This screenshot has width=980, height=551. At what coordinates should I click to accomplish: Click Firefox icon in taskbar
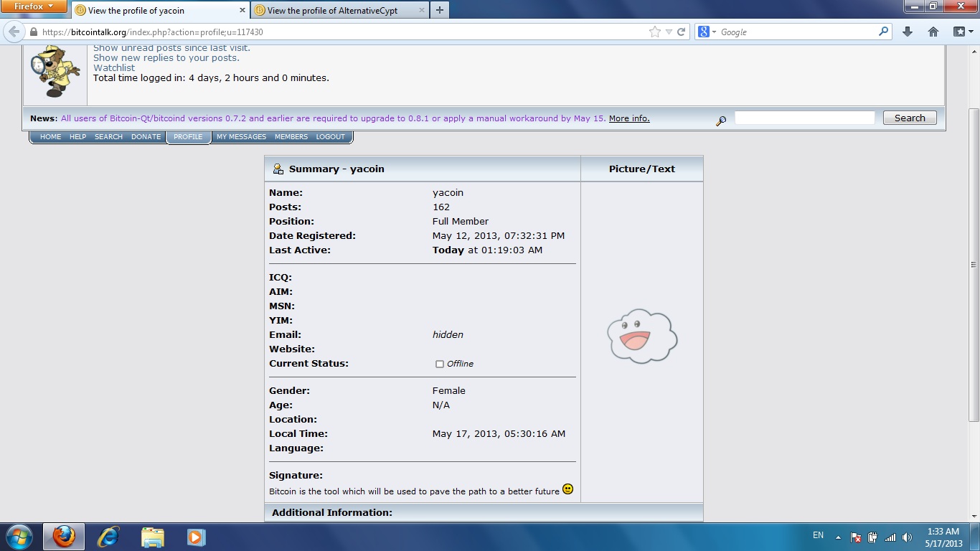(x=63, y=537)
